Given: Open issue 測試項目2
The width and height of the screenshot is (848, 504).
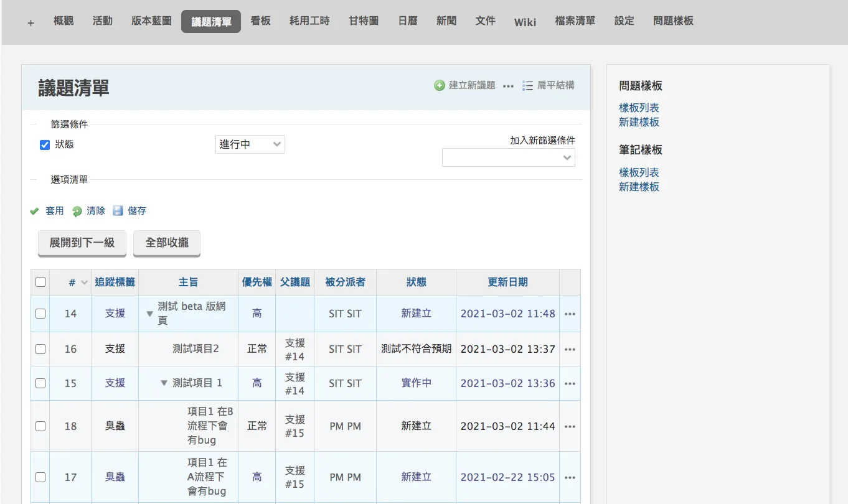Looking at the screenshot, I should pos(196,349).
